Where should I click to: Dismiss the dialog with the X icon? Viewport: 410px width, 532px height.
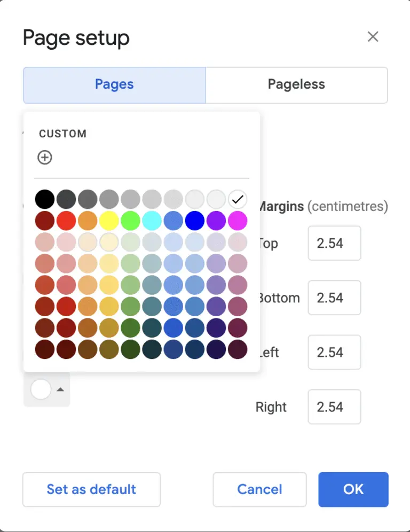point(373,36)
